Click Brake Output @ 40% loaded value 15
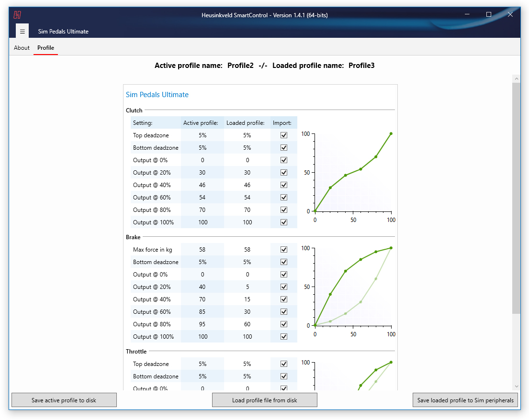The width and height of the screenshot is (529, 420). (x=248, y=299)
